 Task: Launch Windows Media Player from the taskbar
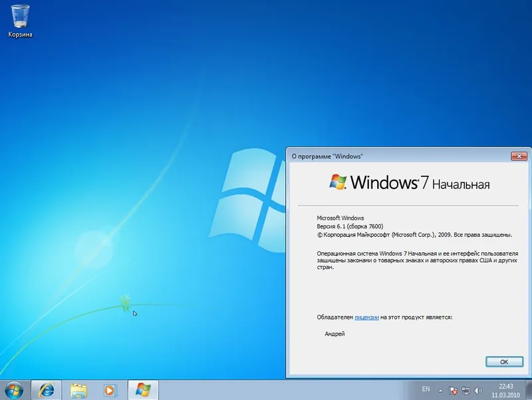[x=110, y=390]
